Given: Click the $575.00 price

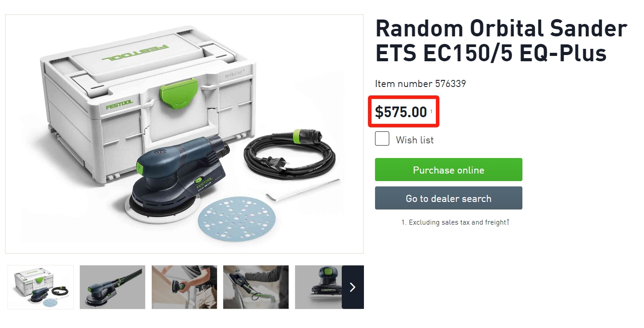Looking at the screenshot, I should pos(401,112).
